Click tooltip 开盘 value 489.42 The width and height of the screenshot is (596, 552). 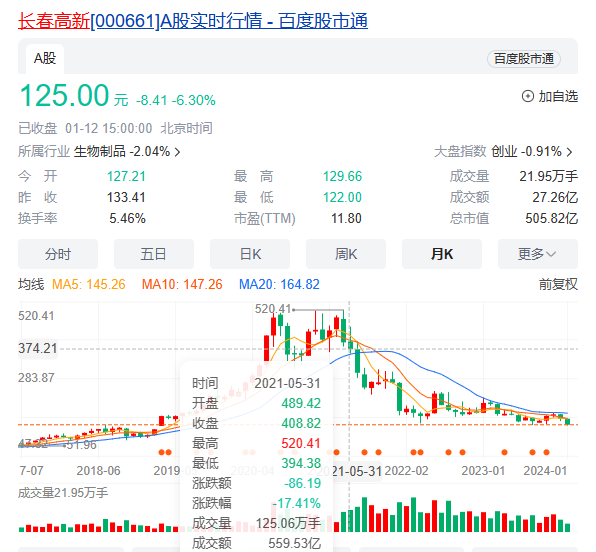click(x=301, y=403)
